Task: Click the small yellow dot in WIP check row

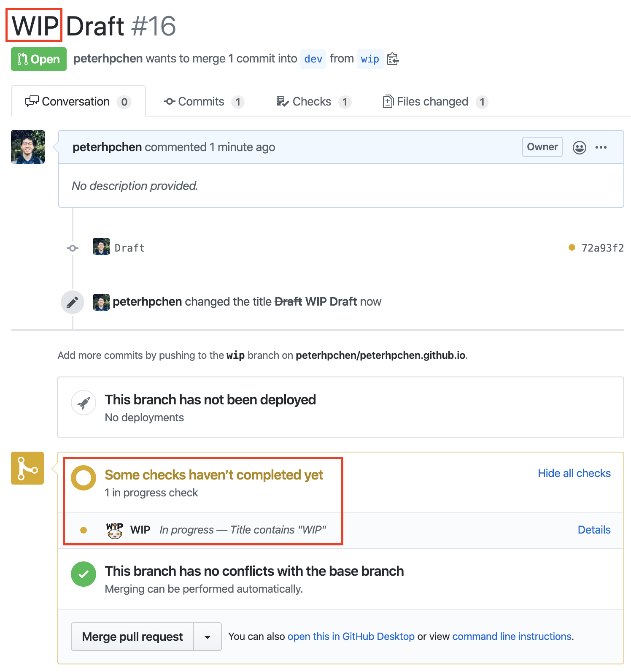Action: [x=84, y=530]
